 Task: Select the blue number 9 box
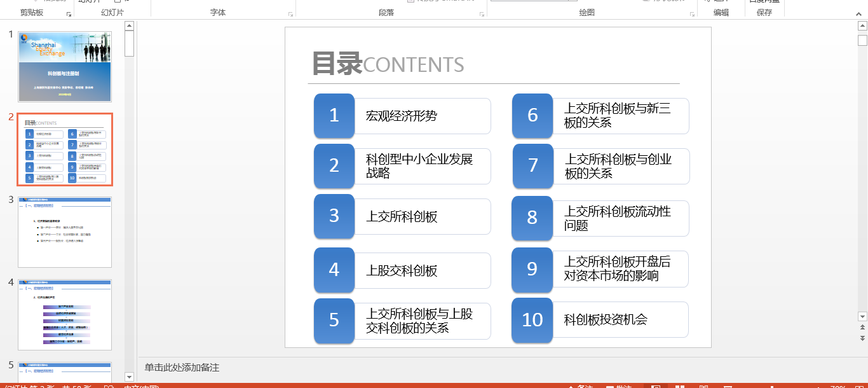click(x=532, y=269)
